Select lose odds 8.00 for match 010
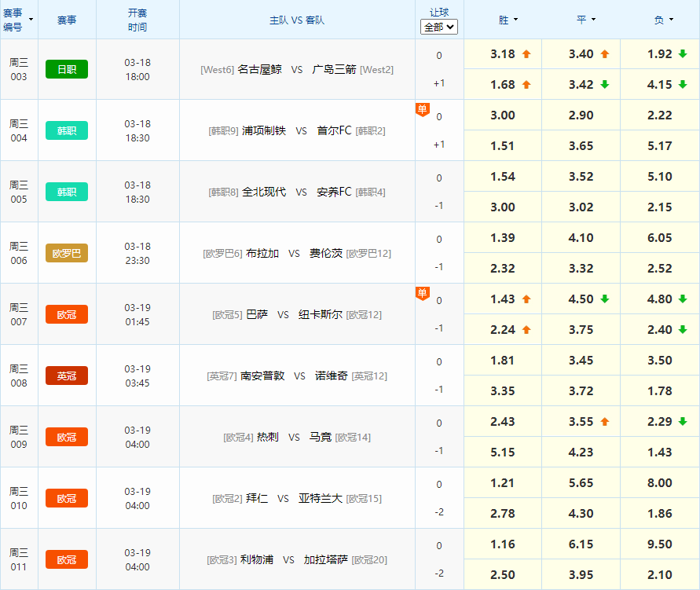This screenshot has width=700, height=590. point(660,483)
